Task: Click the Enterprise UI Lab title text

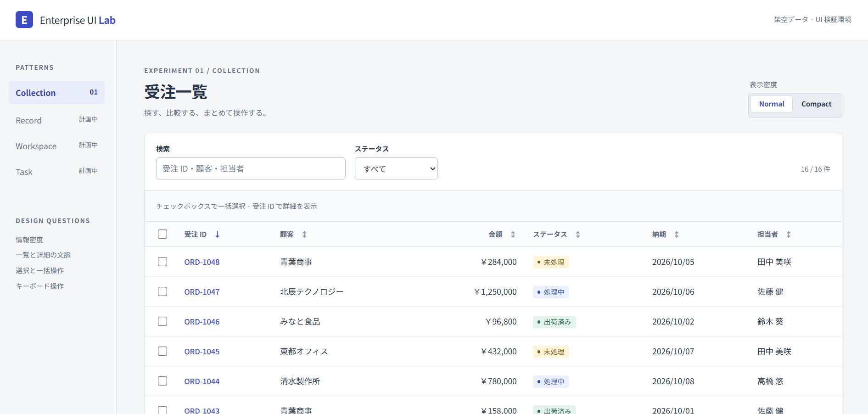Action: click(x=78, y=20)
